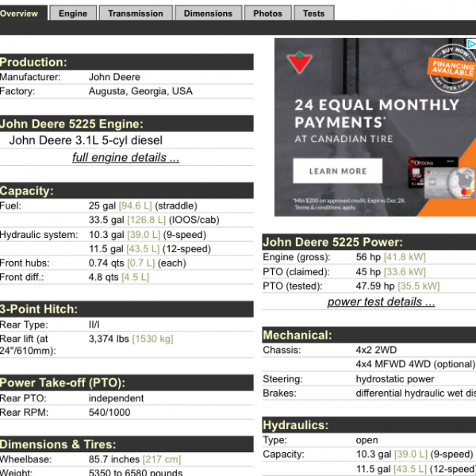Click the rear lift value '3,374 lbs [1530 kg]'

[x=131, y=339]
